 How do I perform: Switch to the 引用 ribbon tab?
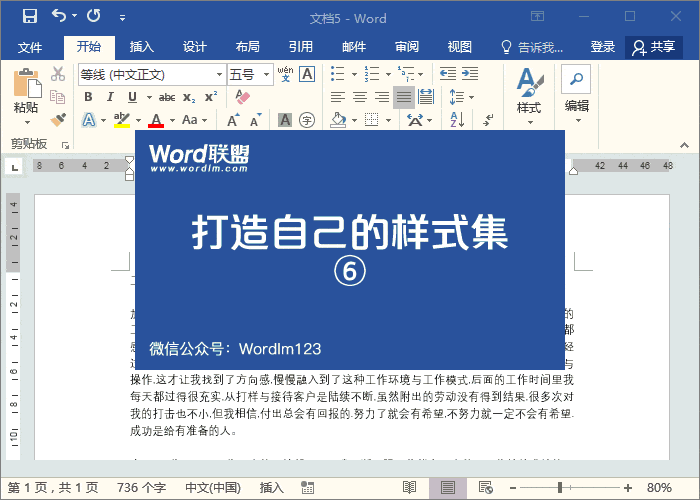pos(300,46)
